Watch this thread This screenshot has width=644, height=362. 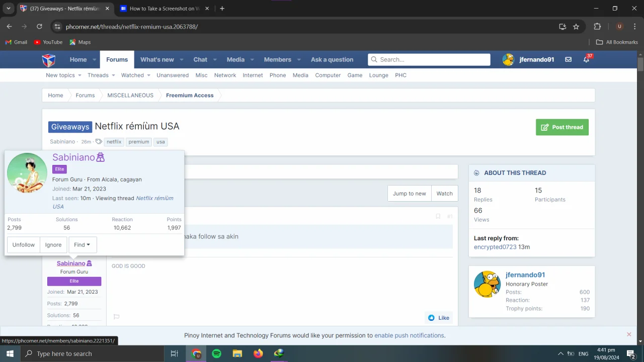[444, 194]
